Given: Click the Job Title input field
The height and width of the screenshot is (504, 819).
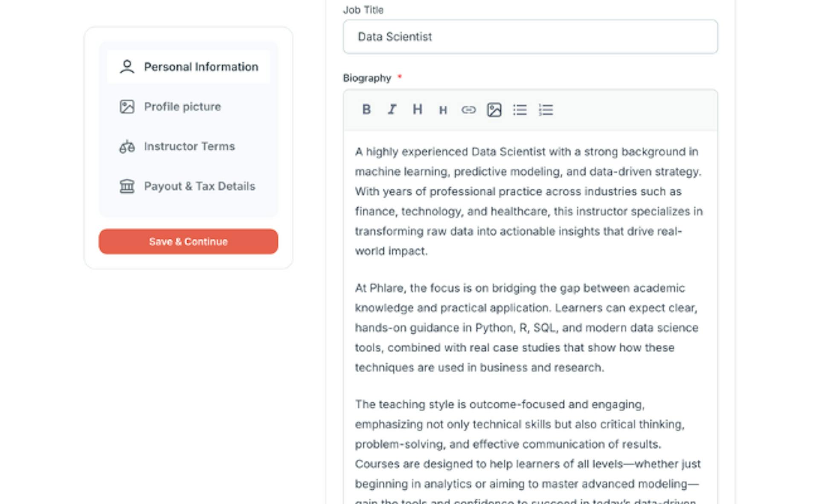Looking at the screenshot, I should click(x=530, y=37).
